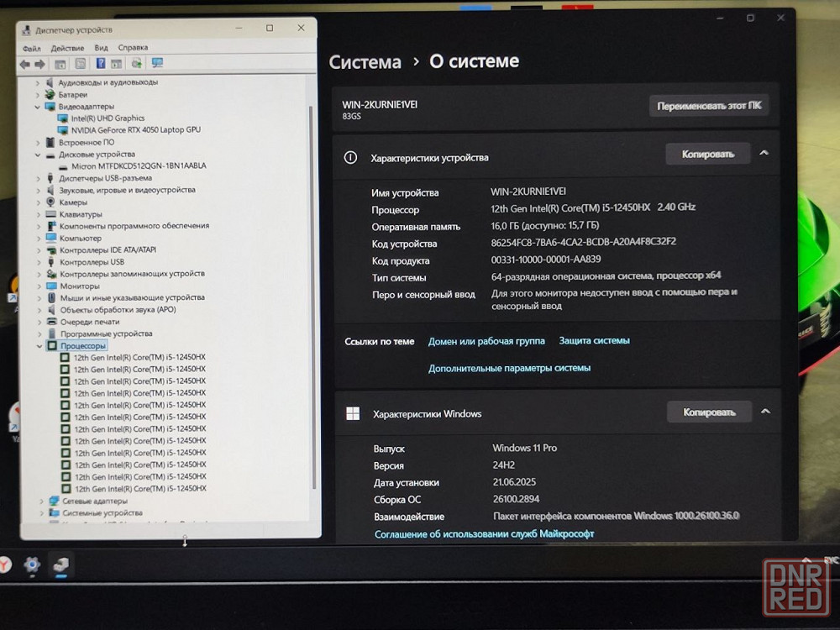Collapse the Видеоадаптеры node
The width and height of the screenshot is (840, 630).
coord(37,107)
